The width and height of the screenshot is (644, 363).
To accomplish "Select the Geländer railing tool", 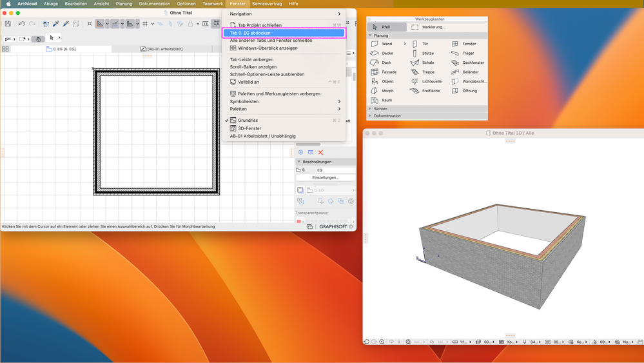I will (465, 72).
